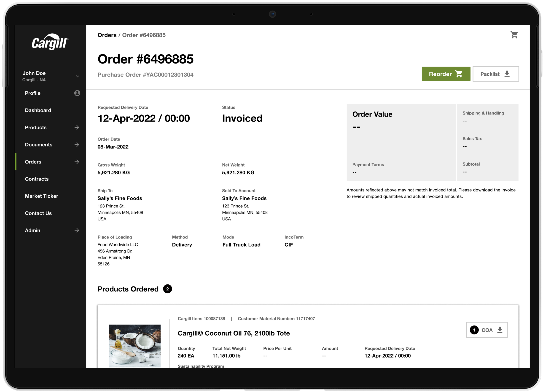Screen dimensions: 543x392
Task: Click the Orders breadcrumb link
Action: pyautogui.click(x=107, y=35)
